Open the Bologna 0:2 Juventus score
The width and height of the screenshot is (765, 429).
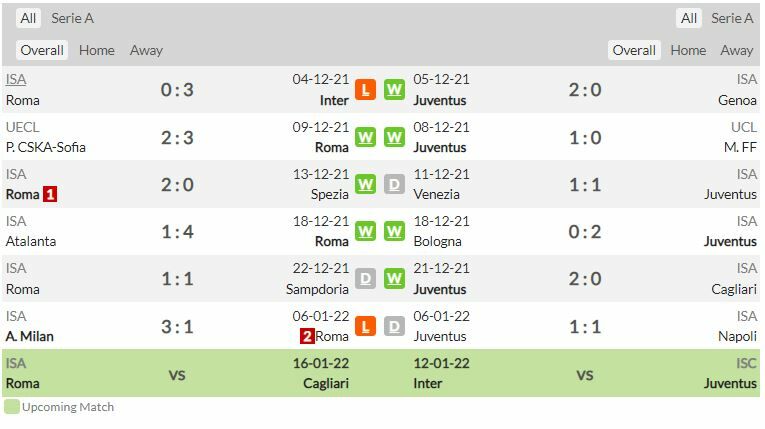point(585,232)
